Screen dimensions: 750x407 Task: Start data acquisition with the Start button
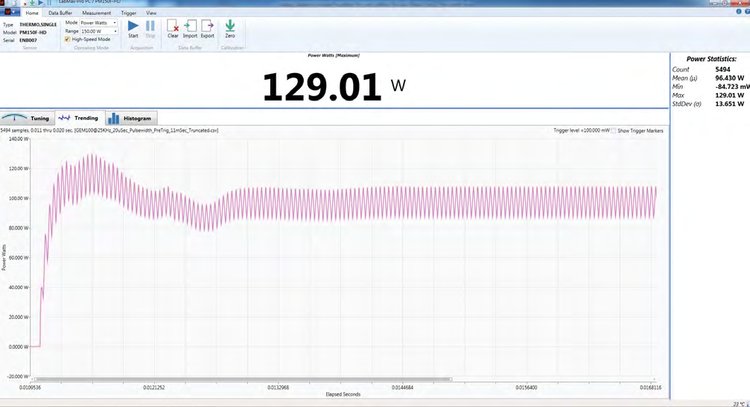[133, 29]
